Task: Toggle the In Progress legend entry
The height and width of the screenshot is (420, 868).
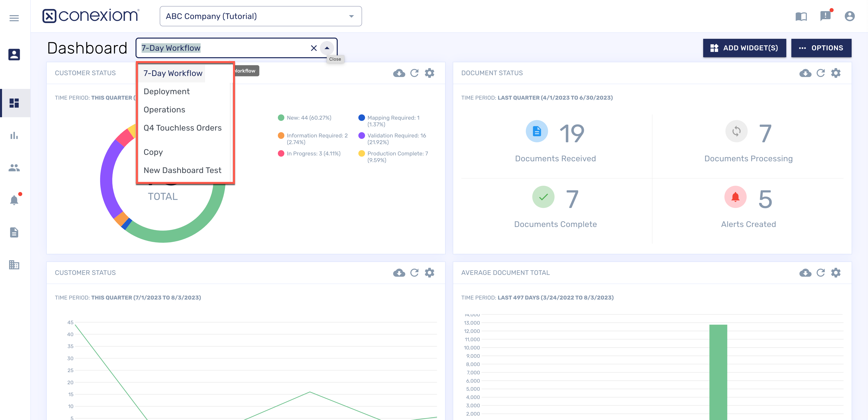Action: coord(313,154)
